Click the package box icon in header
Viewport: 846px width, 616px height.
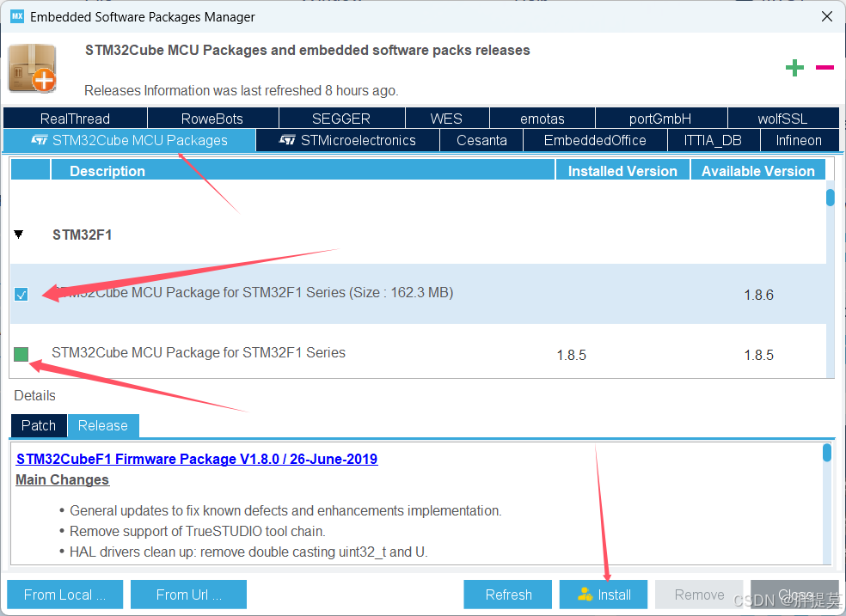pos(33,69)
